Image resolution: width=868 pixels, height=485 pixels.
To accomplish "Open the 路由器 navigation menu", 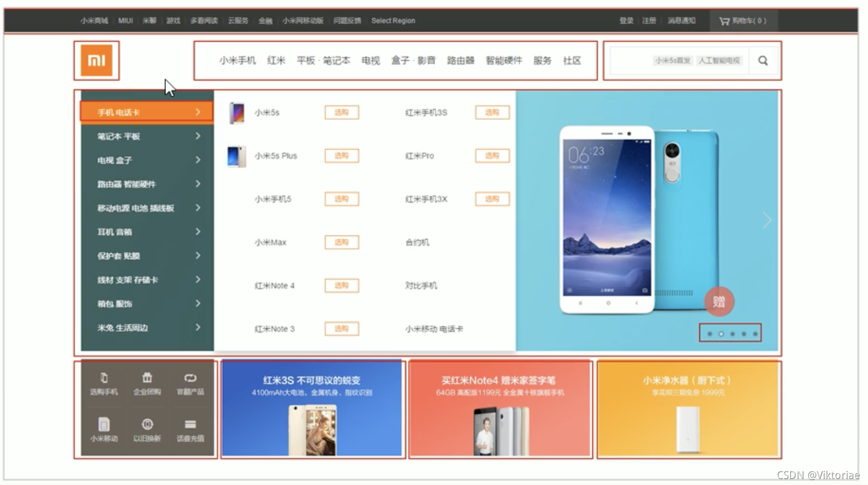I will click(x=461, y=61).
